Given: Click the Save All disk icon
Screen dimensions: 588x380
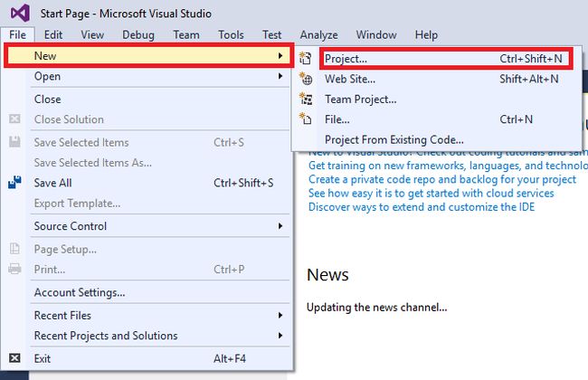Looking at the screenshot, I should 14,182.
